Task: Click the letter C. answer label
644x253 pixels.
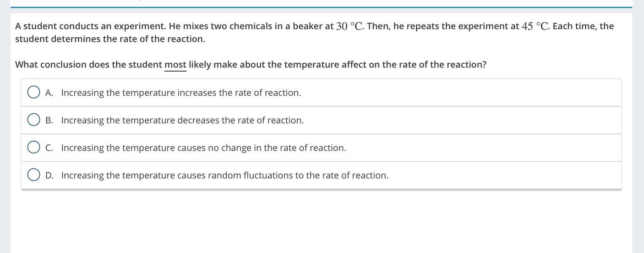Action: click(x=49, y=148)
